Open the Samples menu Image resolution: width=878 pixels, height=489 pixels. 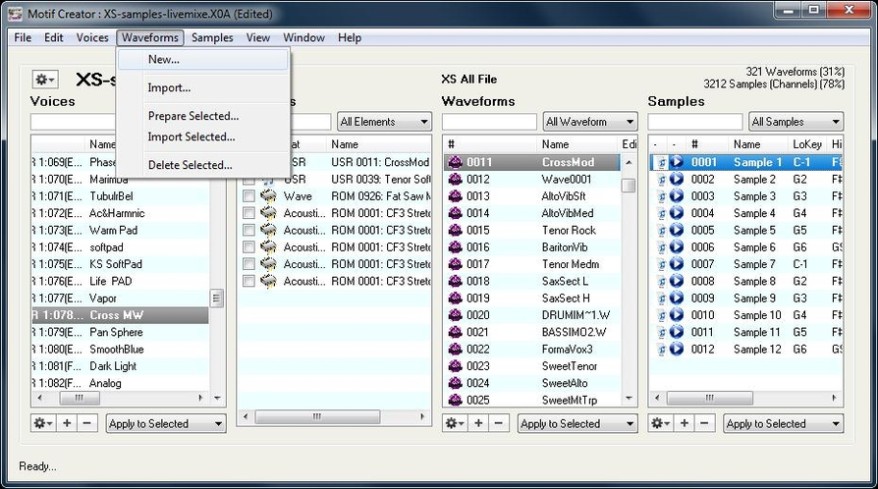(212, 38)
